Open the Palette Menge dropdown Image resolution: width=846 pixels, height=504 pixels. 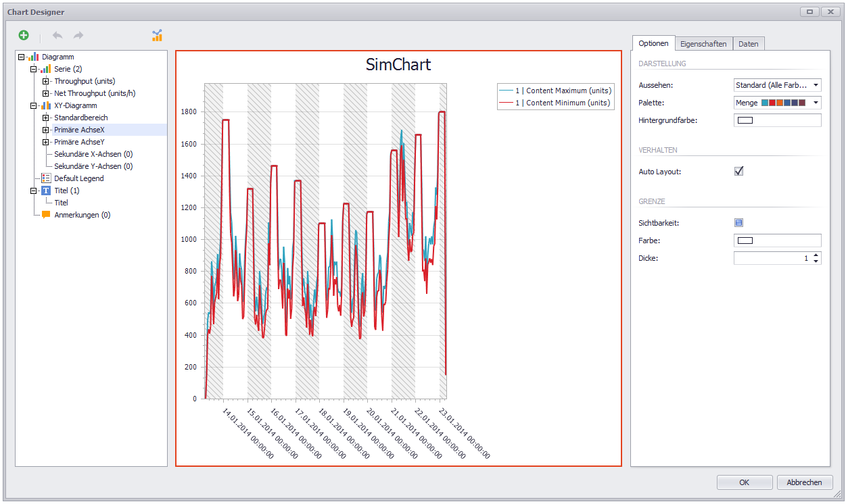pyautogui.click(x=816, y=102)
